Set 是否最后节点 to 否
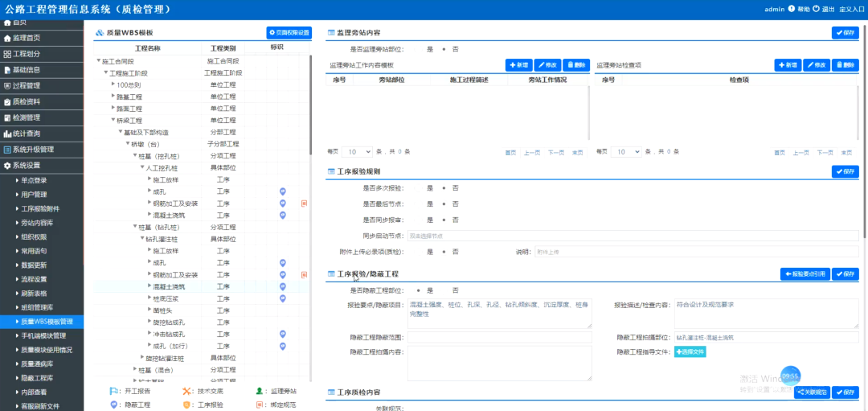 point(444,203)
